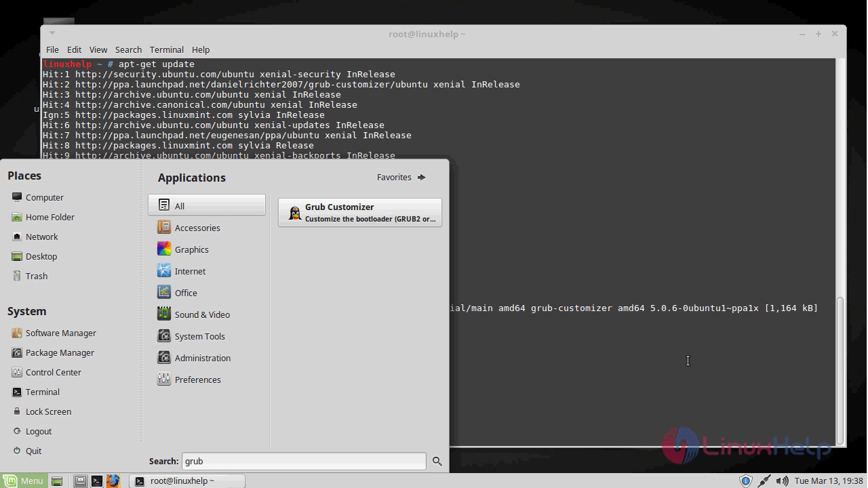This screenshot has height=488, width=868.
Task: Expand the terminal window title dropdown arrow
Action: point(52,33)
